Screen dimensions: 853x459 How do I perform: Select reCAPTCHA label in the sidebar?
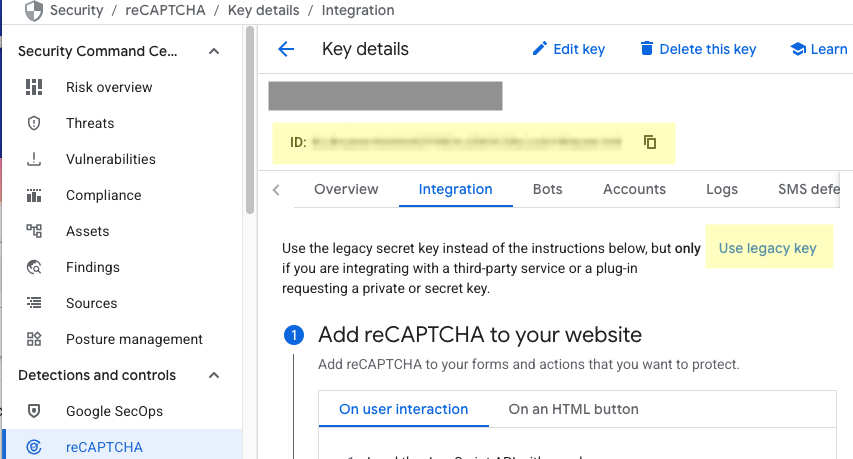[x=104, y=447]
